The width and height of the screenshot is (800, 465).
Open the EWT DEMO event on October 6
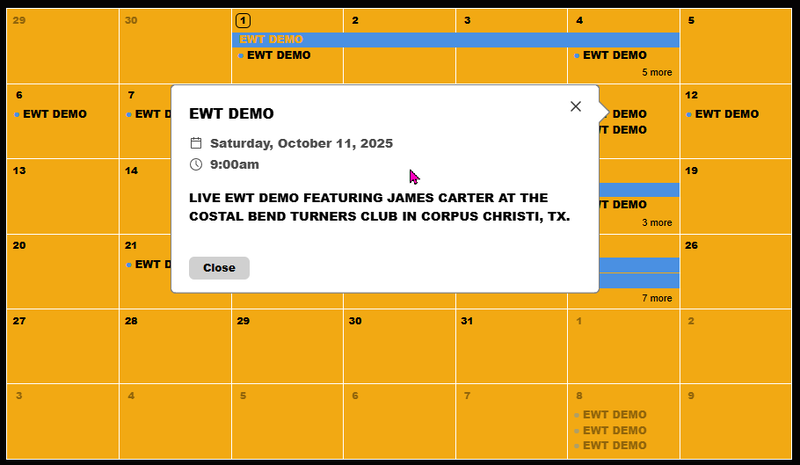[54, 114]
